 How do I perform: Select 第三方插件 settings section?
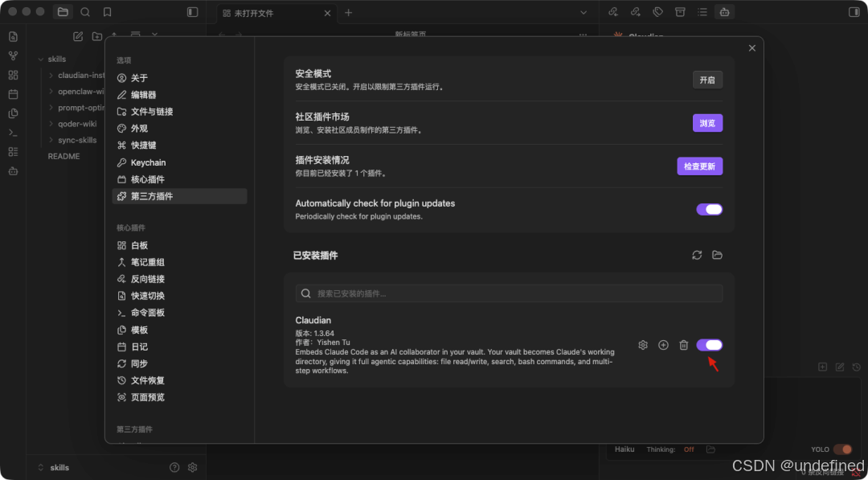(x=179, y=196)
